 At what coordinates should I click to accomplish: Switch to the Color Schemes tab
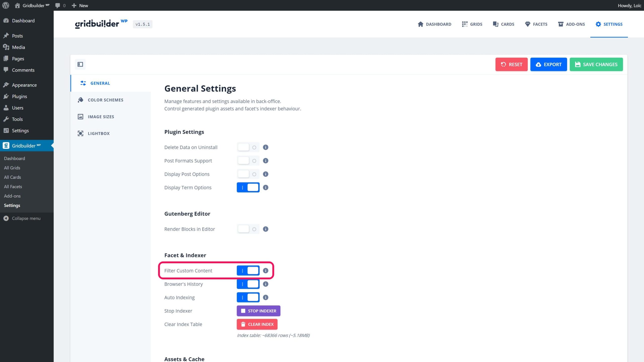(105, 100)
